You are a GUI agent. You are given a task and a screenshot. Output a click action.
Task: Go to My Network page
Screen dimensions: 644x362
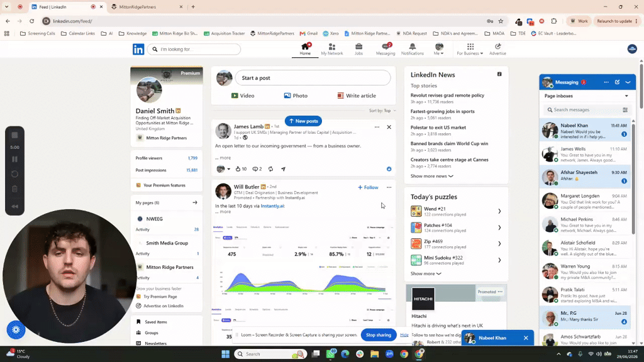click(x=332, y=49)
